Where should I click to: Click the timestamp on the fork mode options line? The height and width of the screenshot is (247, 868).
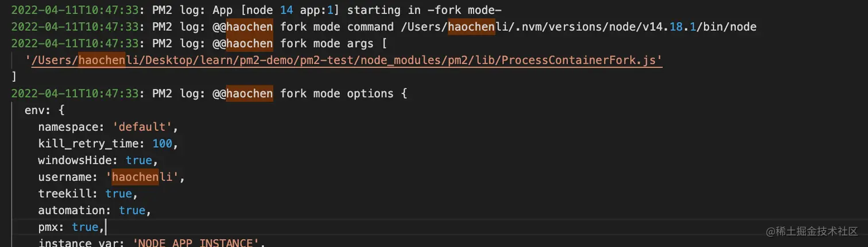click(75, 93)
